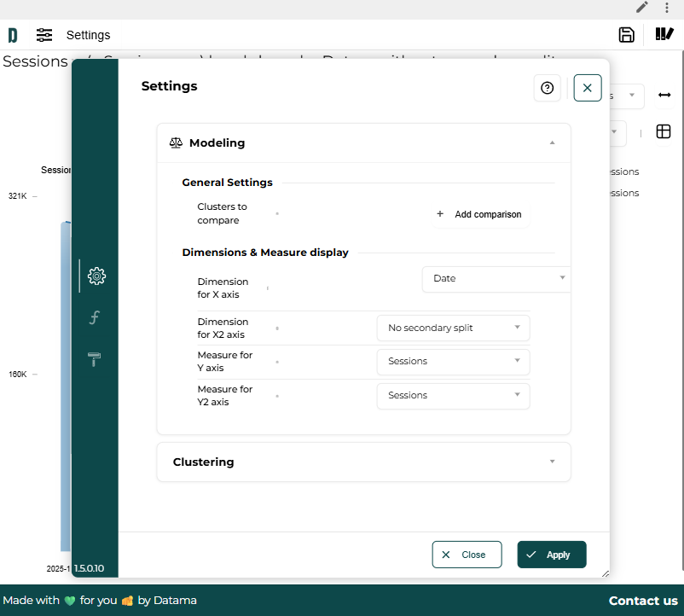Open the three-dot overflow menu
684x616 pixels.
click(667, 8)
